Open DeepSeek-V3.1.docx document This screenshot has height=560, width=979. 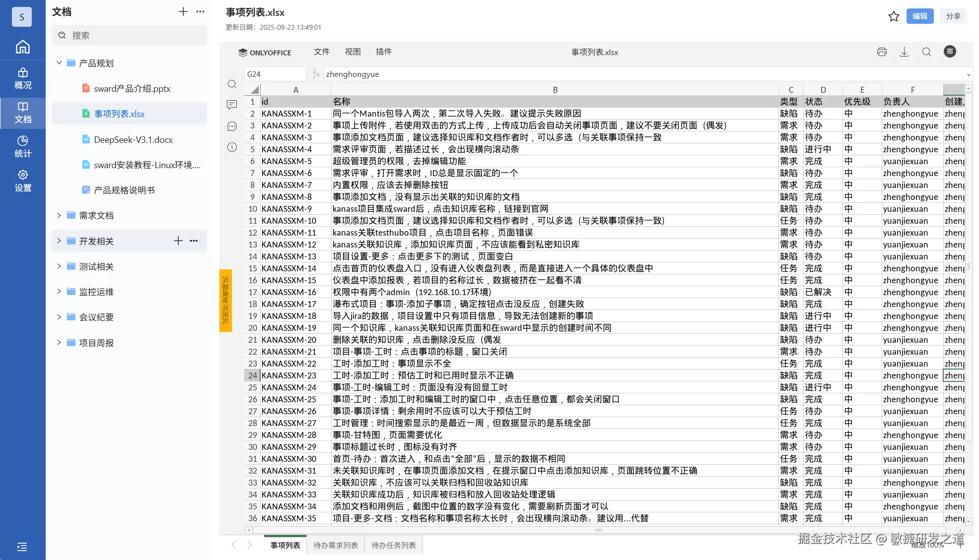pyautogui.click(x=133, y=139)
